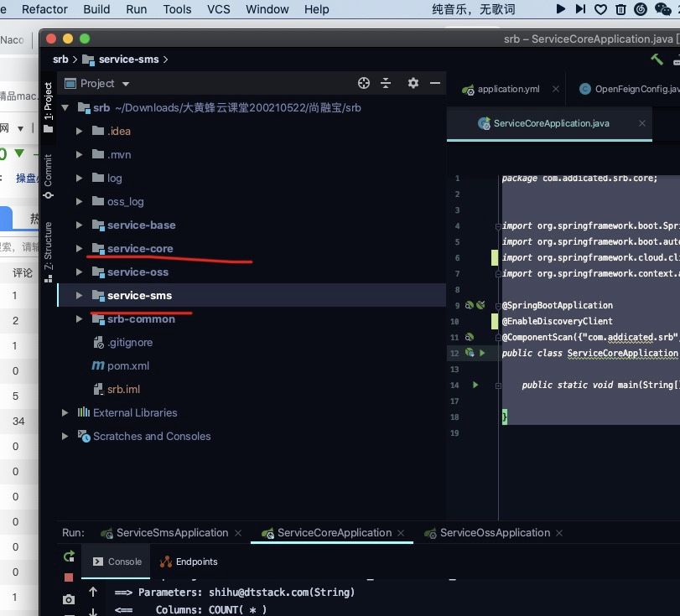Stop the running application red square

[x=69, y=577]
